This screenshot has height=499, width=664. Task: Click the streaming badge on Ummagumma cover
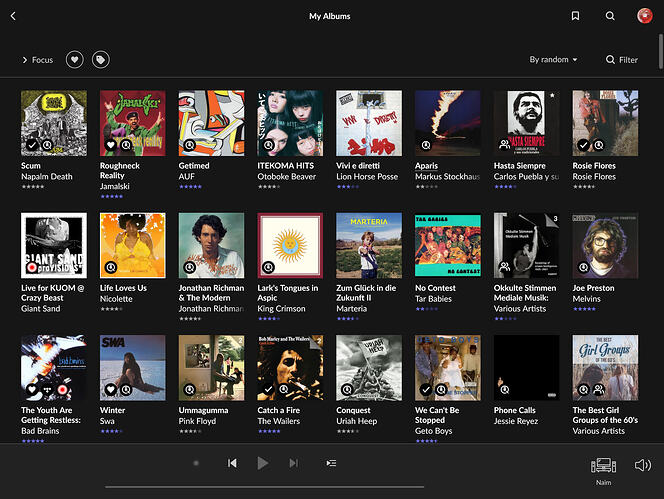[190, 389]
